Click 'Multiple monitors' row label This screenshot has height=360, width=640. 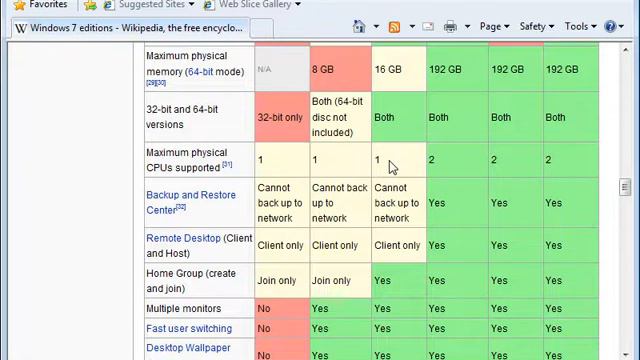coord(199,309)
